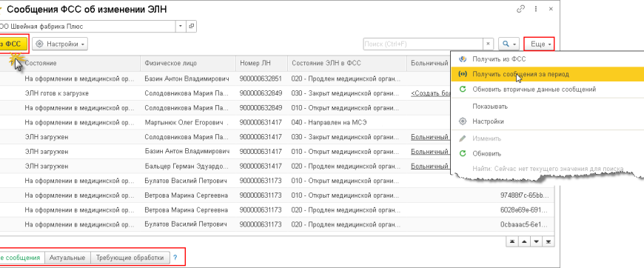Screen dimensions: 644x268
Task: Open the magnifier search options dropdown
Action: (509, 44)
